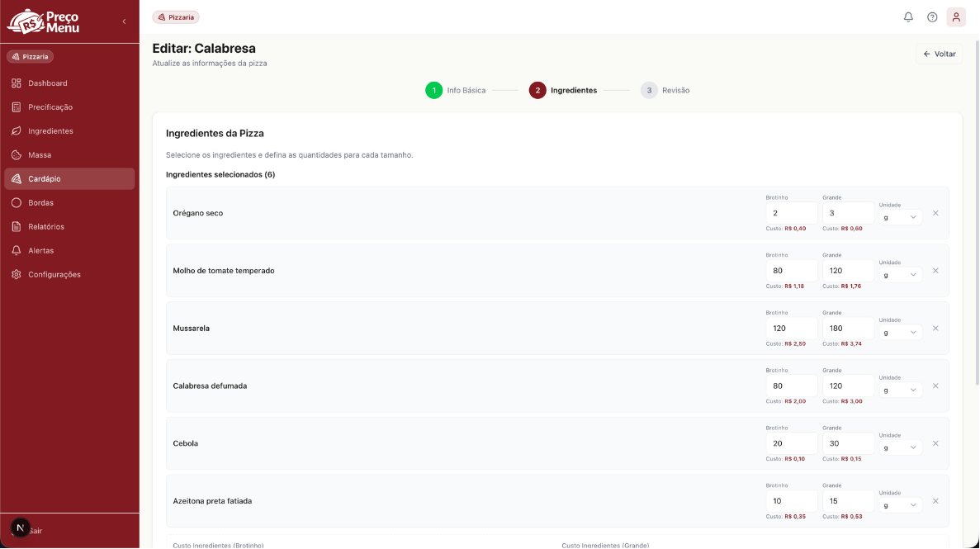Screen dimensions: 980x549
Task: Open the notifications bell icon
Action: 908,17
